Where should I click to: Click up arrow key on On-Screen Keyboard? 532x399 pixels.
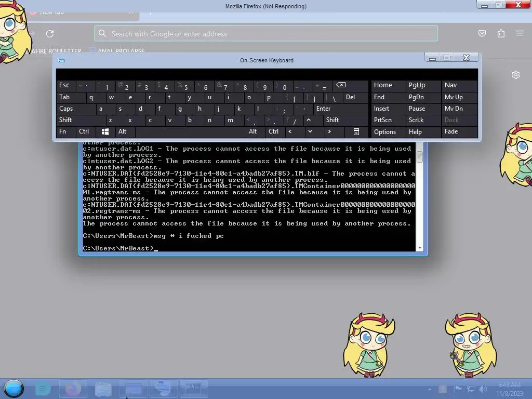coord(309,120)
